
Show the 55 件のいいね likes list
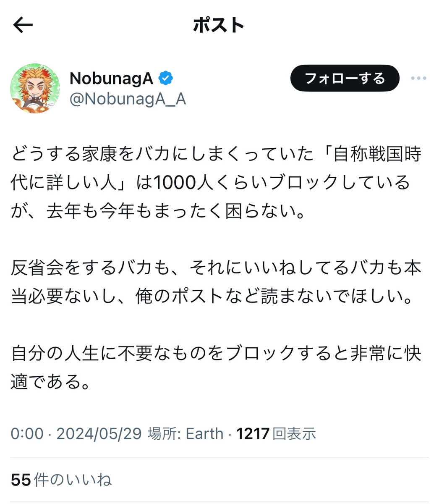pyautogui.click(x=61, y=480)
